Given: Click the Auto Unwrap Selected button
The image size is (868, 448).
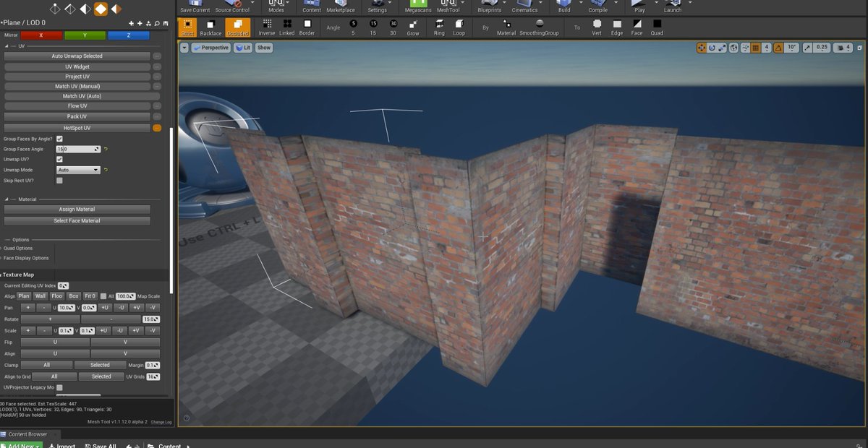Looking at the screenshot, I should 77,56.
